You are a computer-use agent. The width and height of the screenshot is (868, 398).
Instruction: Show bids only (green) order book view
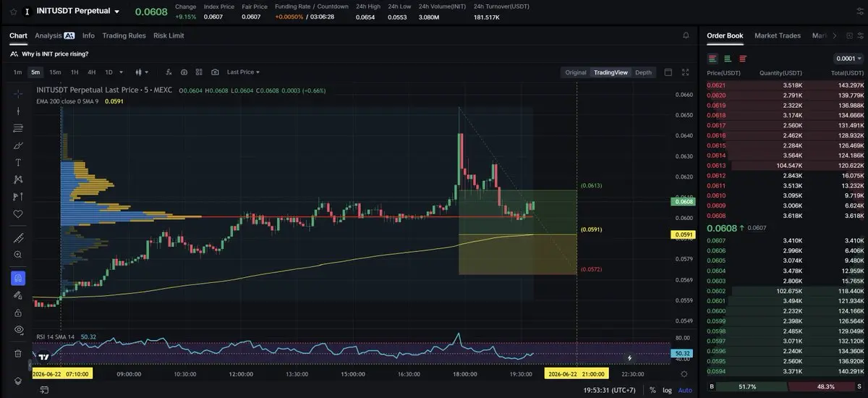[x=728, y=59]
